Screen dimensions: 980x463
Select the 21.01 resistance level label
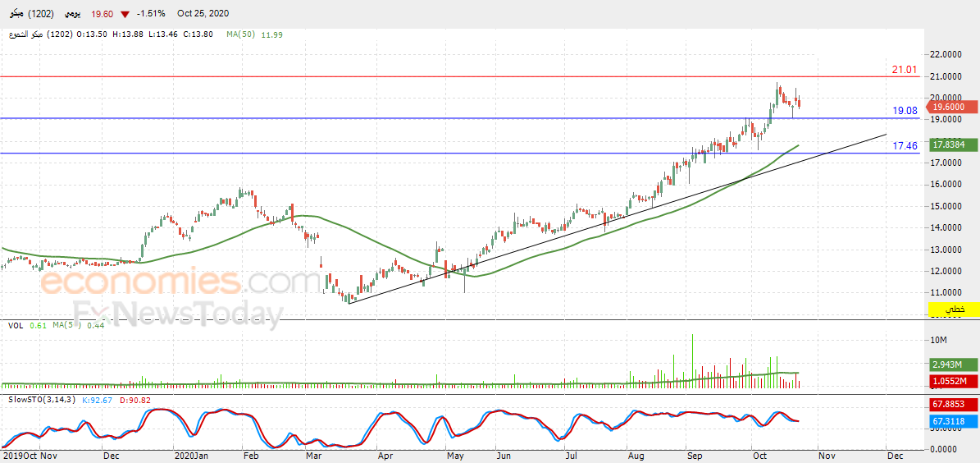[904, 70]
